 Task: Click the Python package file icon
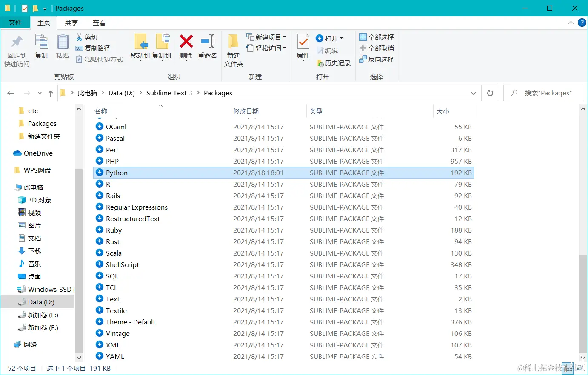coord(99,173)
